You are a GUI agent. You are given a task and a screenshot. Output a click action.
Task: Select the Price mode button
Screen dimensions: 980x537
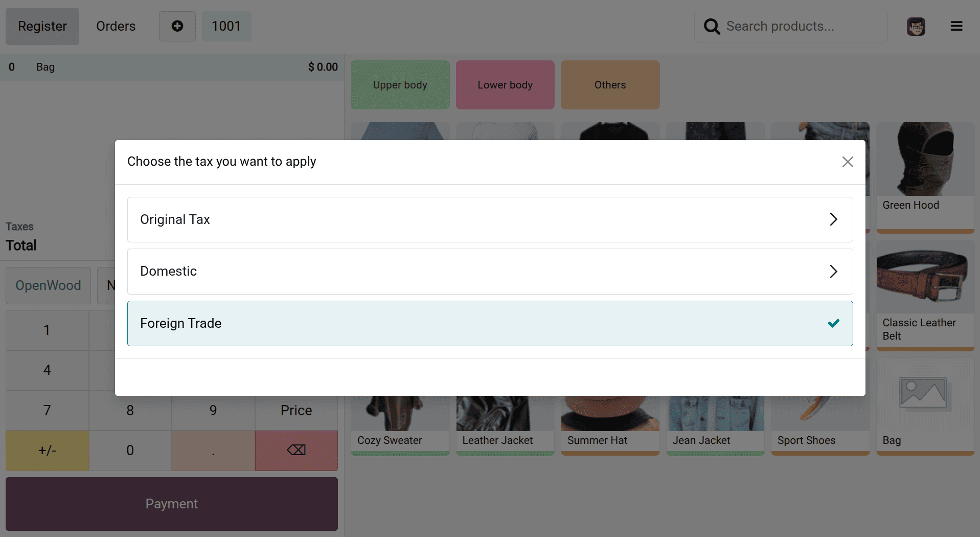297,410
